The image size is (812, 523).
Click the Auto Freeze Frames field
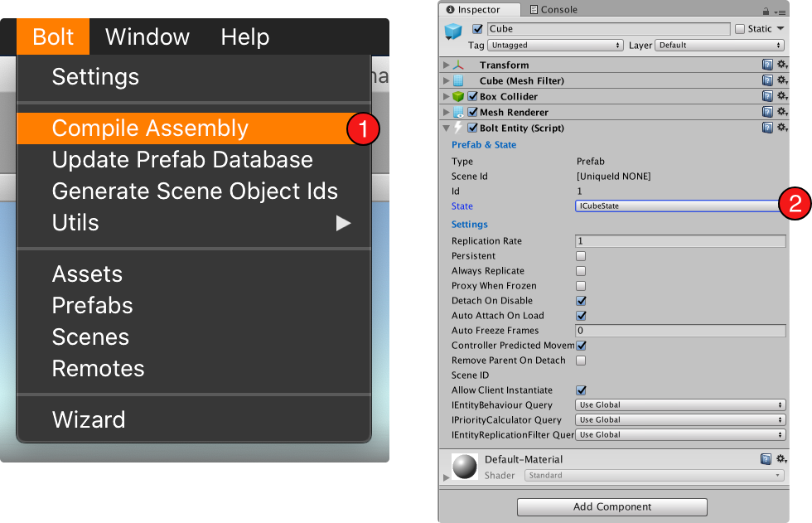(x=680, y=331)
